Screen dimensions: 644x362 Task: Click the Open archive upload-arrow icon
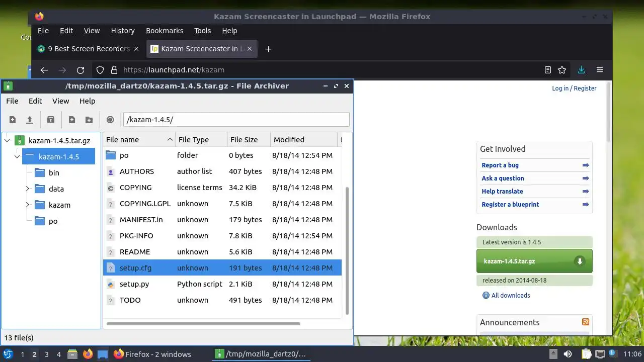[x=30, y=120]
